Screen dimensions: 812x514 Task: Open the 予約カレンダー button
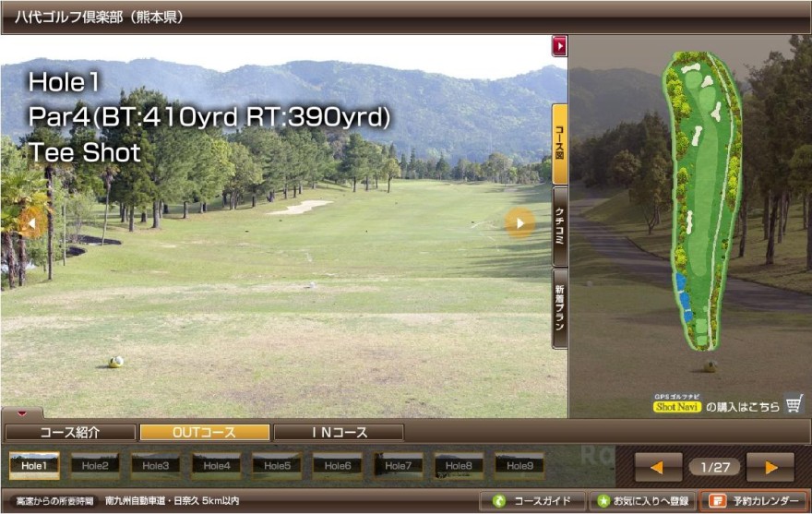coord(754,501)
